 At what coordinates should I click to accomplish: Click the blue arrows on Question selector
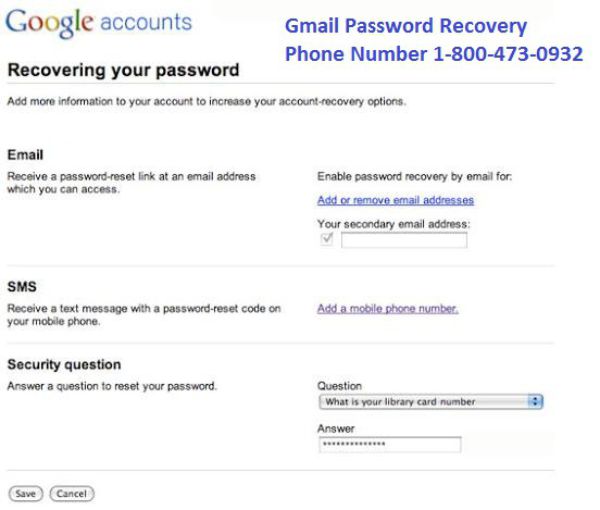point(536,402)
